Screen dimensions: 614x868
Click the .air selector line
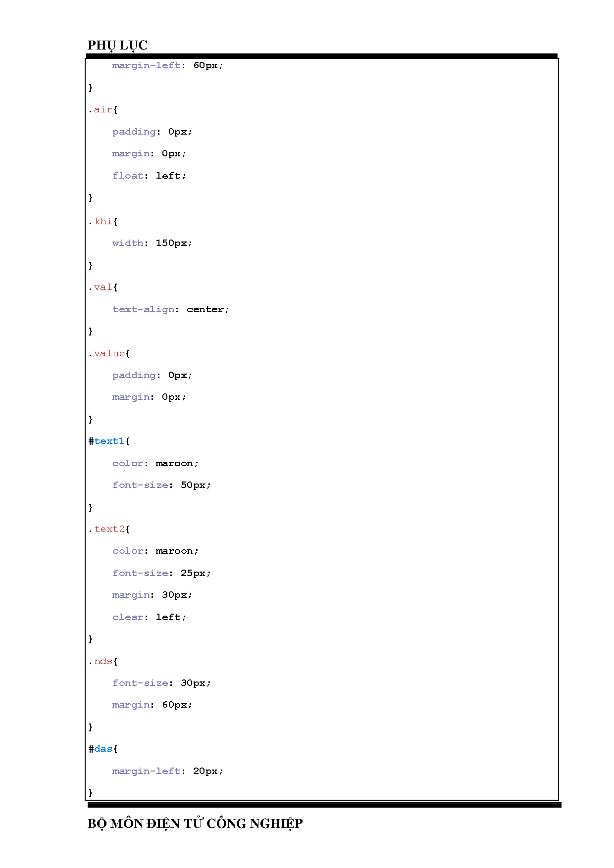click(x=103, y=110)
